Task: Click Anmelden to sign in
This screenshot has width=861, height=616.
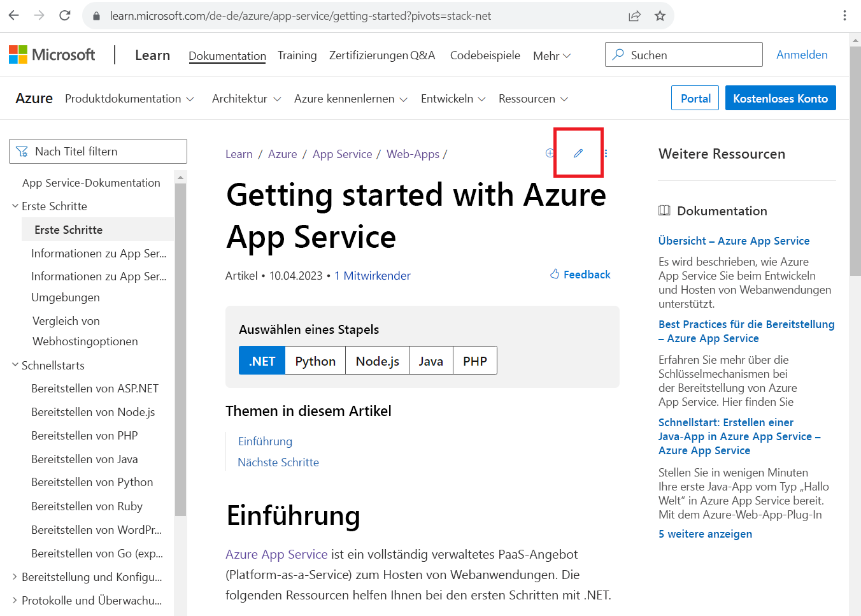Action: point(802,55)
